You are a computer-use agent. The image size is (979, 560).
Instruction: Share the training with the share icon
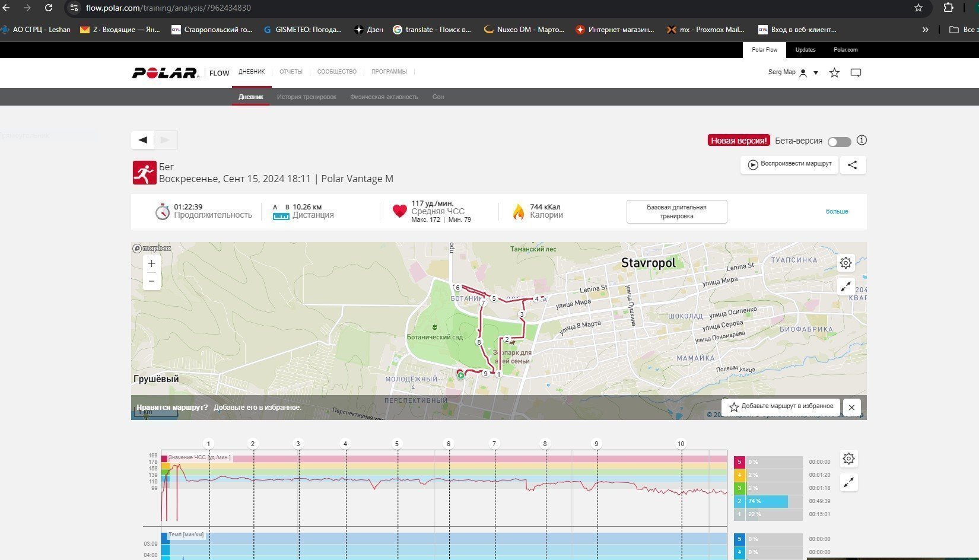click(x=853, y=165)
